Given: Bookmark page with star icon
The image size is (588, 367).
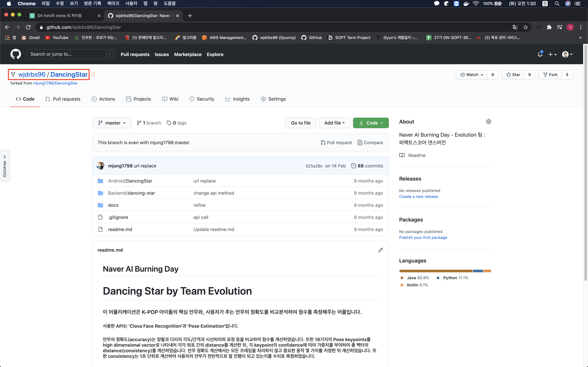Looking at the screenshot, I should (525, 27).
